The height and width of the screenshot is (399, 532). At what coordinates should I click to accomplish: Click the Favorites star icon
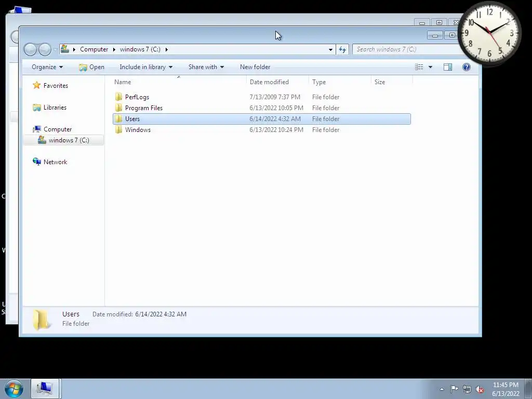pyautogui.click(x=37, y=85)
